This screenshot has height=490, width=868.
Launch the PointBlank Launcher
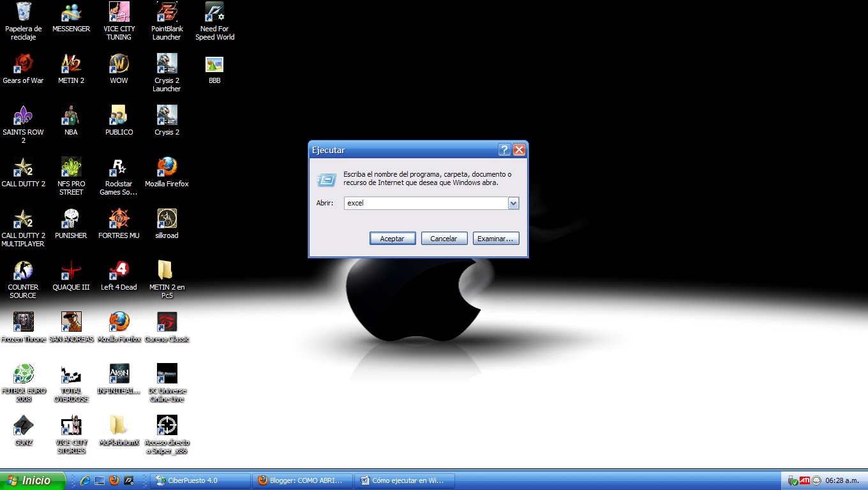167,13
